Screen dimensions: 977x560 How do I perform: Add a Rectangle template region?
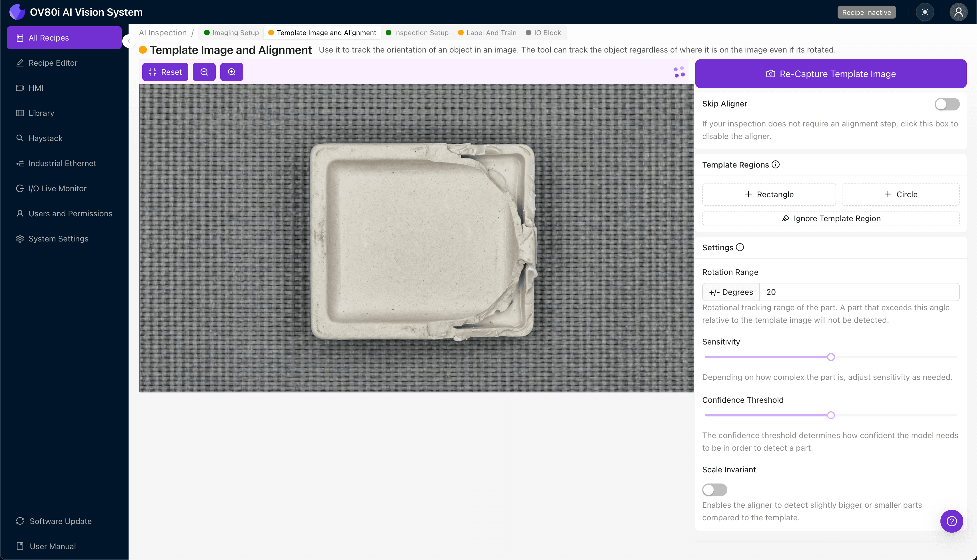769,194
